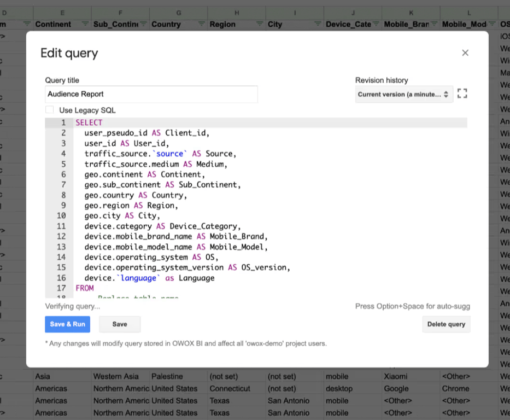Open filter for Sub_Continent column
Viewport: 510px width, 420px height.
pos(143,24)
